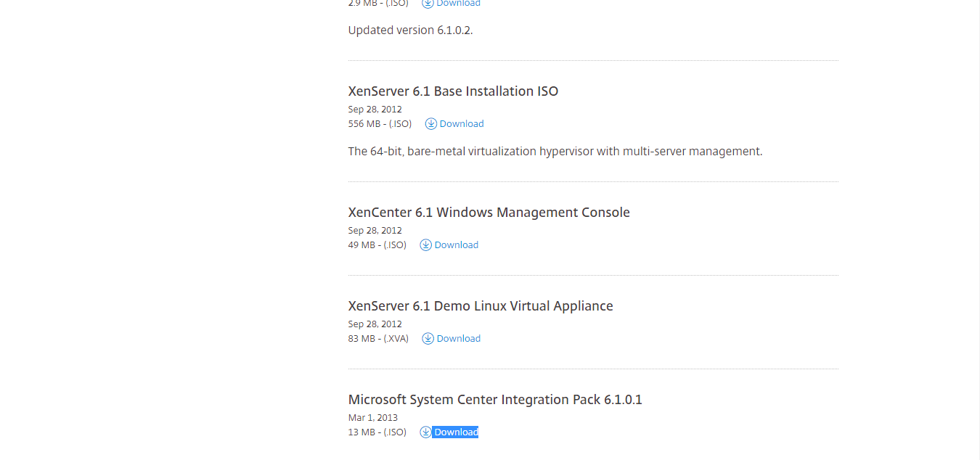Download the 49 MB XenCenter console link

(457, 245)
